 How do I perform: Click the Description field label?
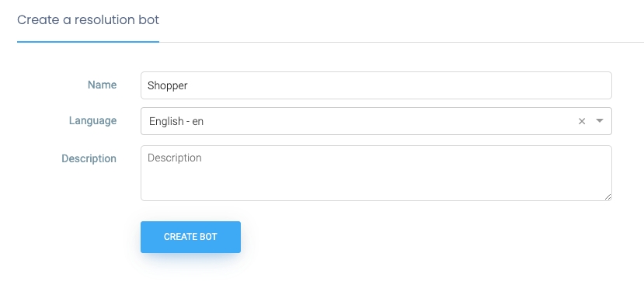(89, 158)
